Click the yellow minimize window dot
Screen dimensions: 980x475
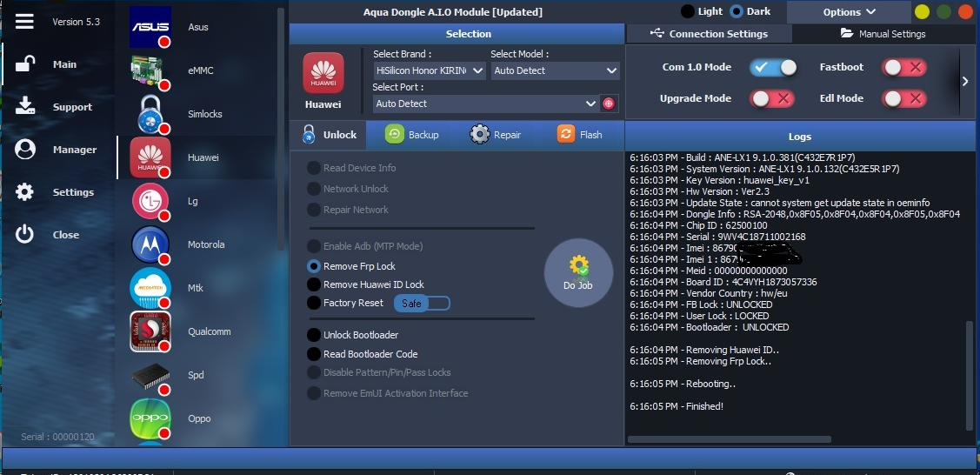coord(922,12)
